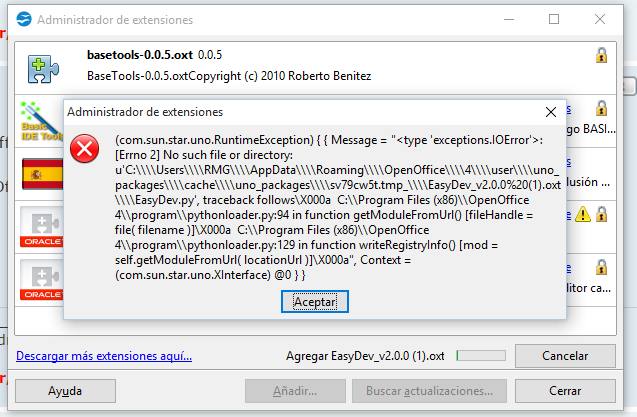Click the lock icon on the basetools row
Screen dimensions: 637x417
[x=601, y=55]
